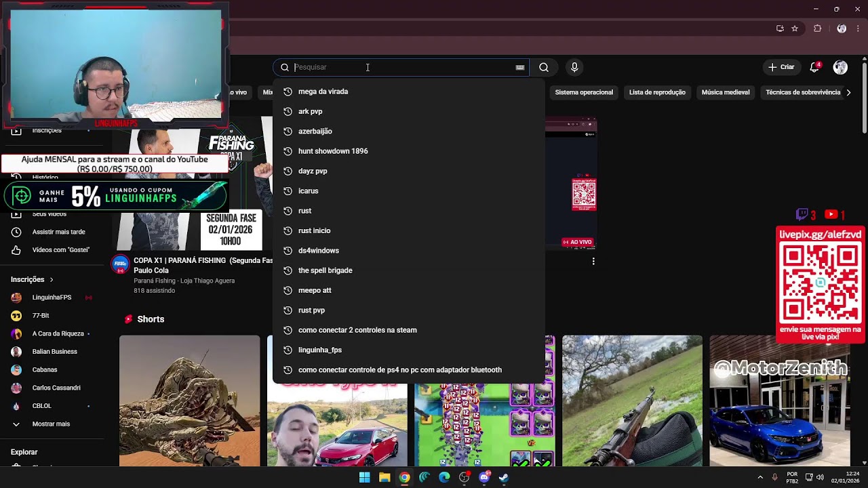
Task: Open the LinguinhaFPS subscription channel
Action: [x=52, y=298]
